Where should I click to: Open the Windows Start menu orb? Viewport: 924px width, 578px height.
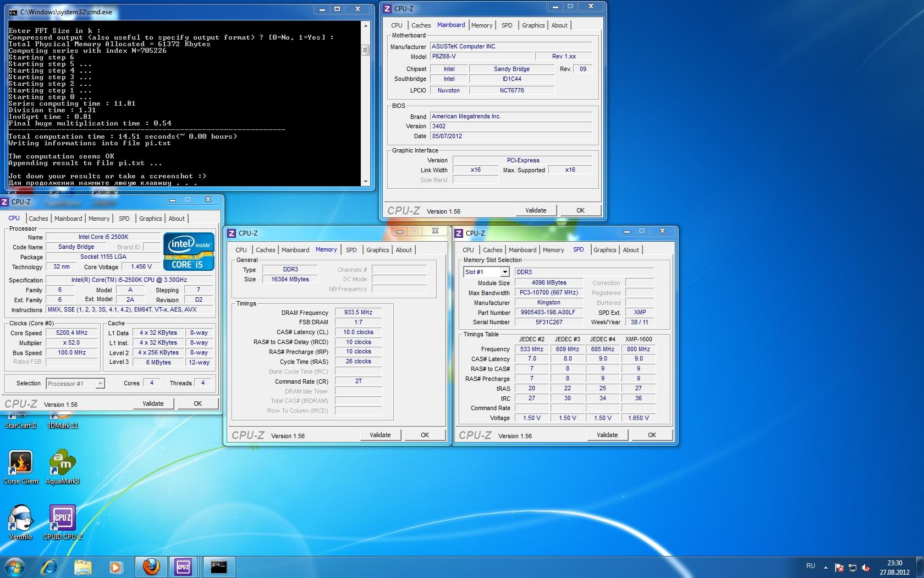point(15,566)
